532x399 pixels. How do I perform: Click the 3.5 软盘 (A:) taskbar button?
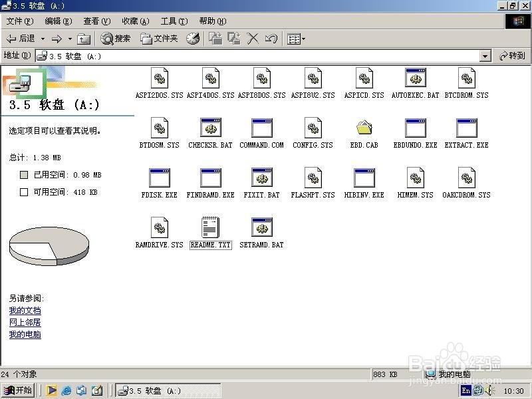[168, 391]
